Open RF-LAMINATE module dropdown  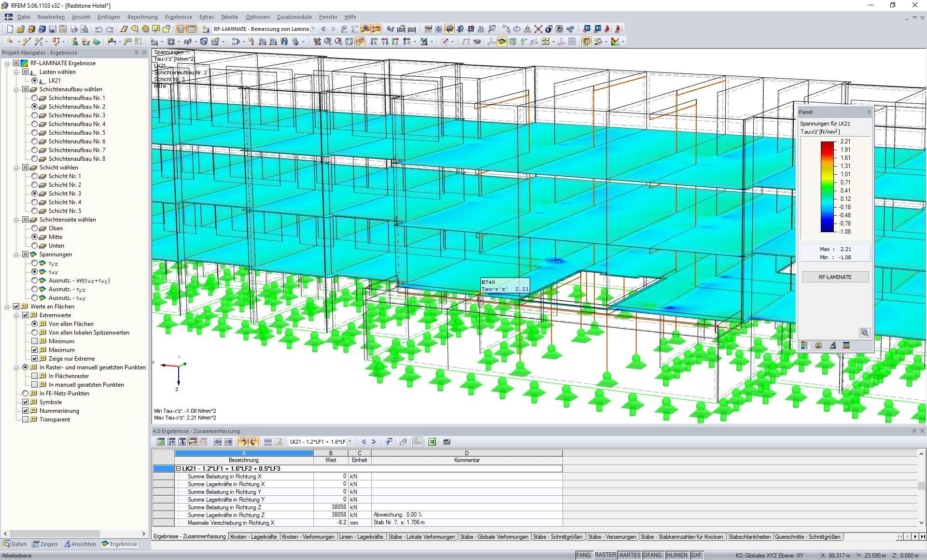(313, 29)
